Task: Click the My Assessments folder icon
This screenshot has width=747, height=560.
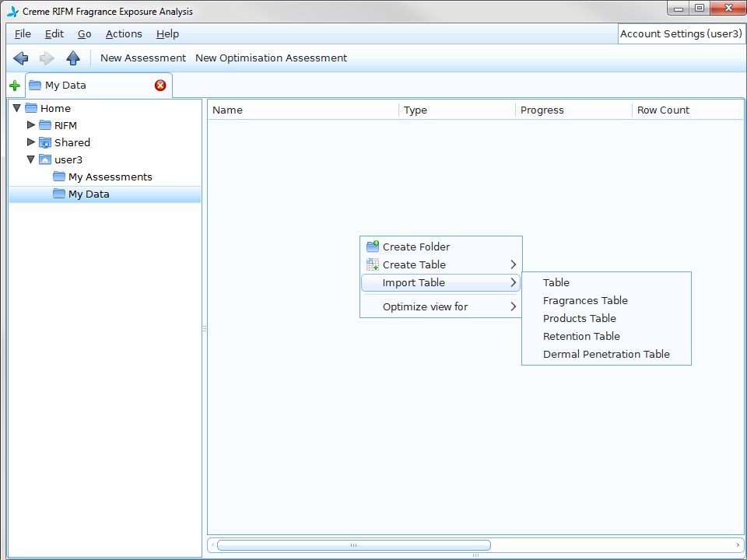Action: click(59, 177)
